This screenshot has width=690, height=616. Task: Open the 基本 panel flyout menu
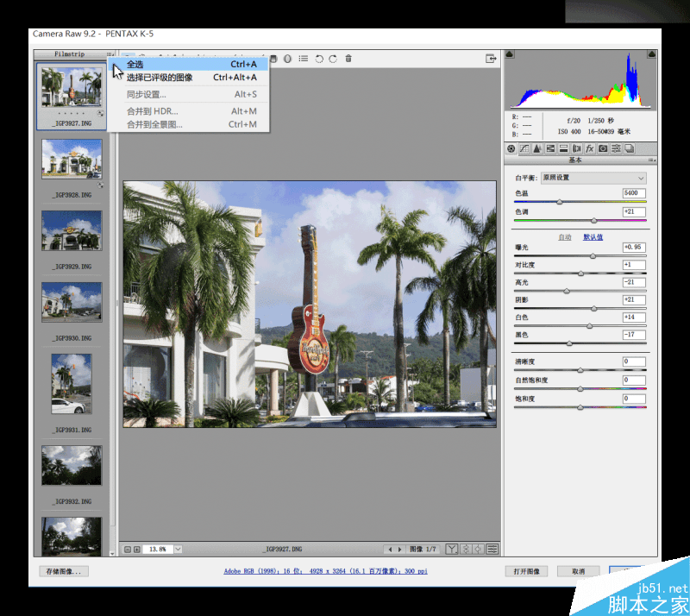(x=652, y=160)
